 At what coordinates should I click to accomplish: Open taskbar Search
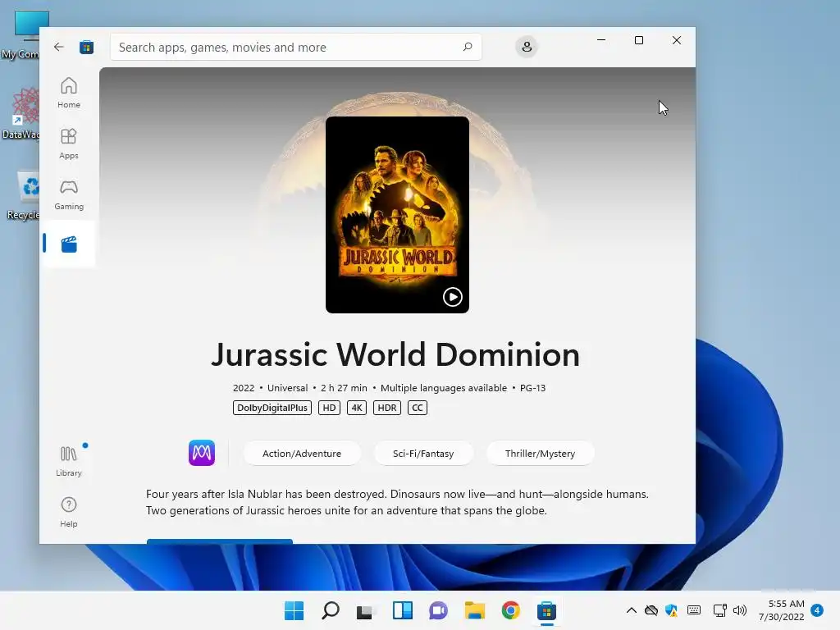[x=330, y=610]
